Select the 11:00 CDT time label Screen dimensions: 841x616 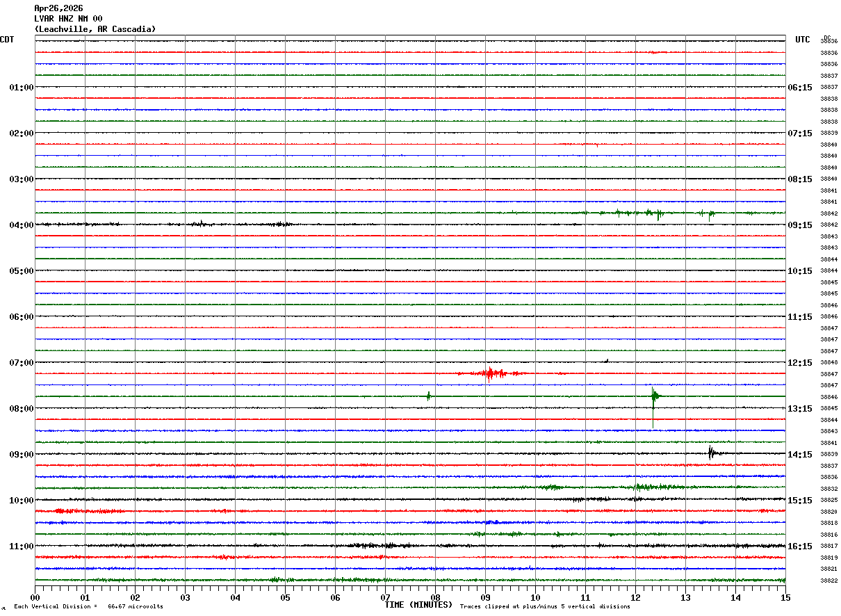(22, 546)
